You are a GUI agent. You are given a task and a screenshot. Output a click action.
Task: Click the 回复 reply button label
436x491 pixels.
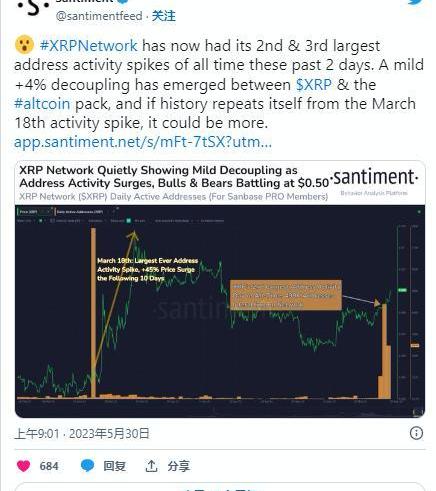[x=114, y=466]
